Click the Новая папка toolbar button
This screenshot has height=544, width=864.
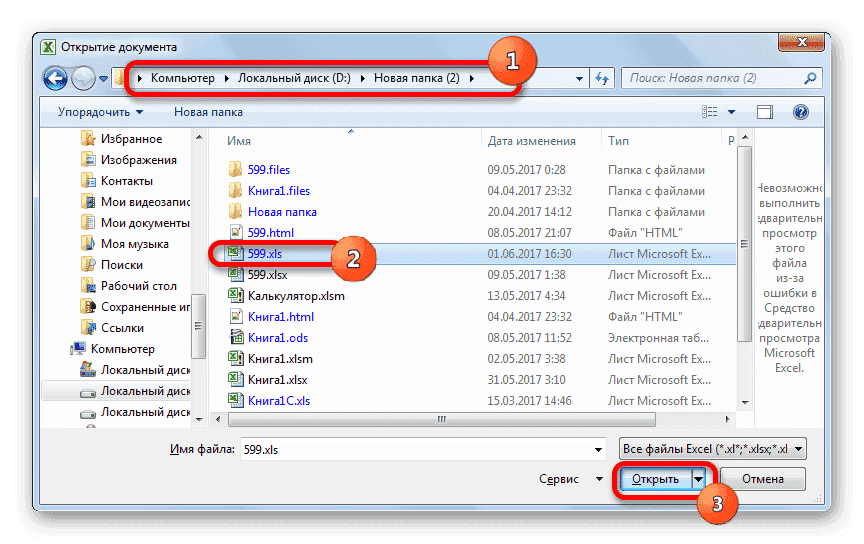[208, 112]
